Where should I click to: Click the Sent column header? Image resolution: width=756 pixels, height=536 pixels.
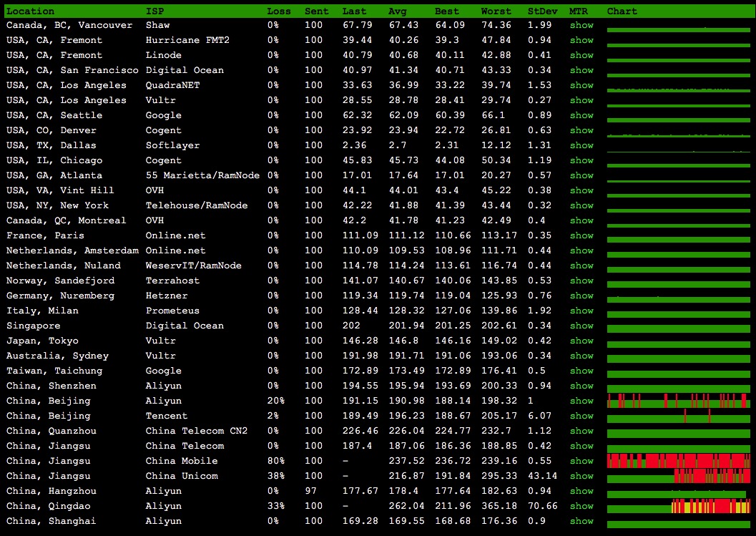tap(316, 11)
